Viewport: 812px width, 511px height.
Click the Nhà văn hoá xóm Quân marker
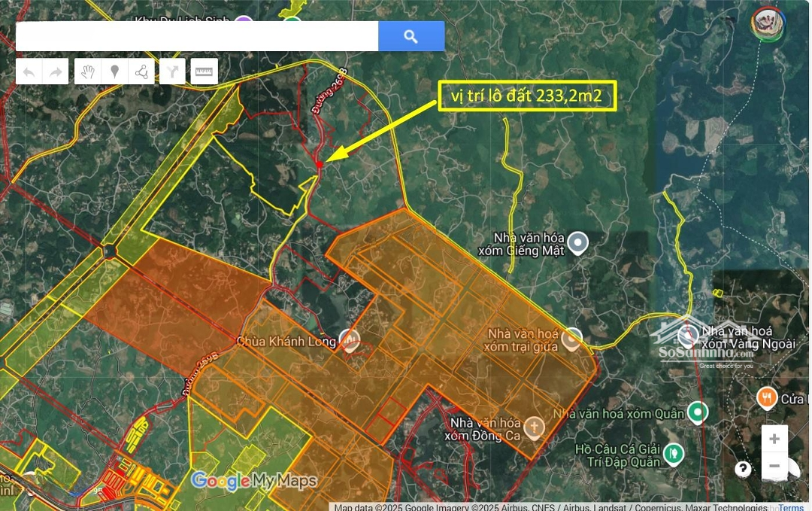pos(698,412)
